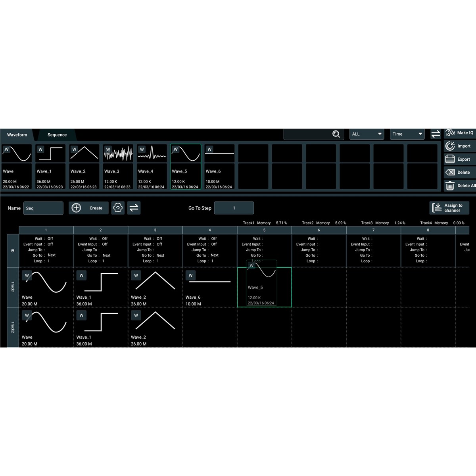Select Wave_6 in Track1 step 4
The height and width of the screenshot is (476, 476).
click(209, 287)
